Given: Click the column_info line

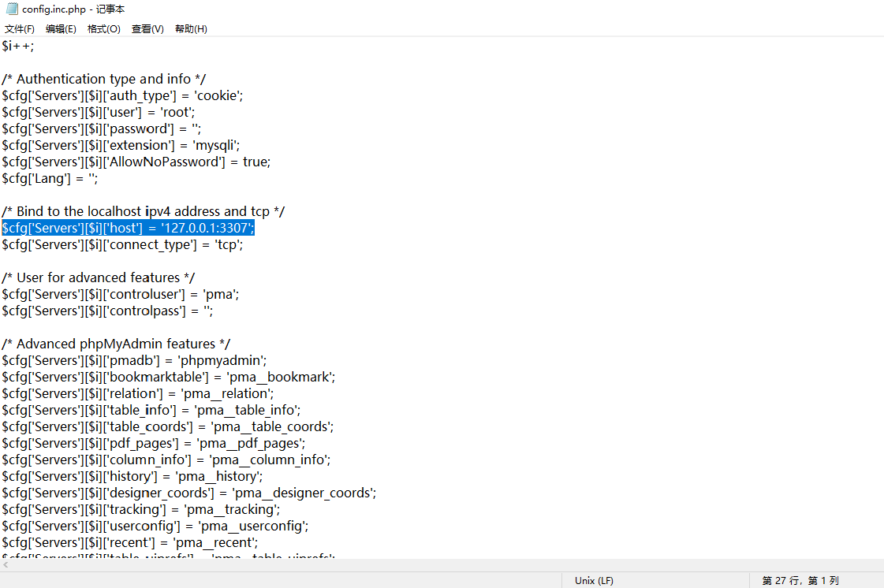Looking at the screenshot, I should tap(166, 460).
